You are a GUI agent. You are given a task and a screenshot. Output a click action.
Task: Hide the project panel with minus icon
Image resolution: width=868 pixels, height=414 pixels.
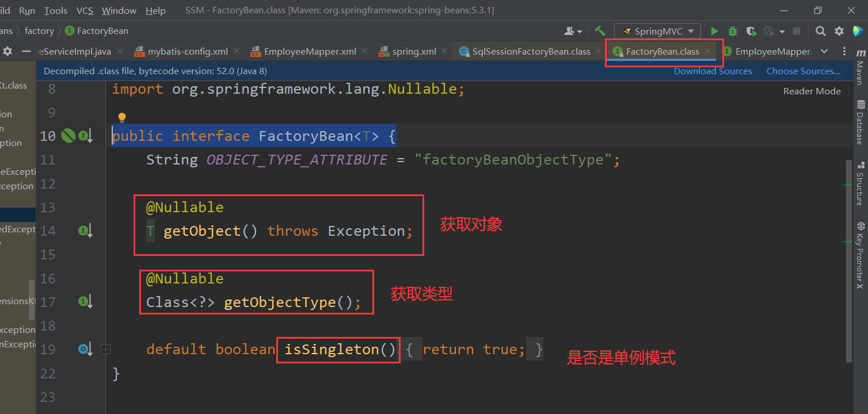(26, 51)
